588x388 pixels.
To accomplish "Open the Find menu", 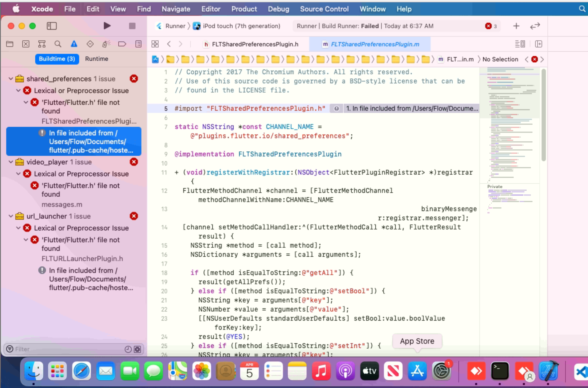I will click(x=144, y=9).
